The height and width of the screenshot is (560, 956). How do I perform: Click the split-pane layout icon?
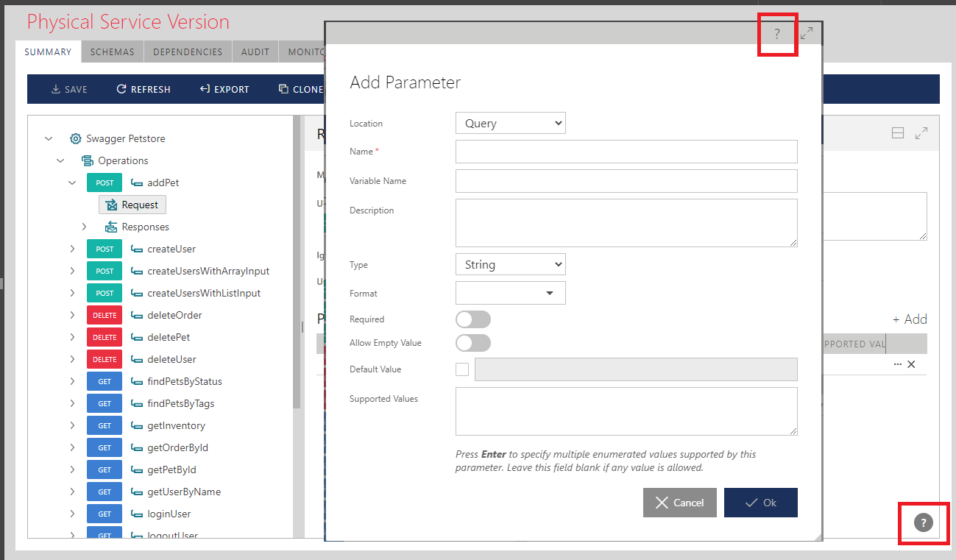click(x=898, y=133)
